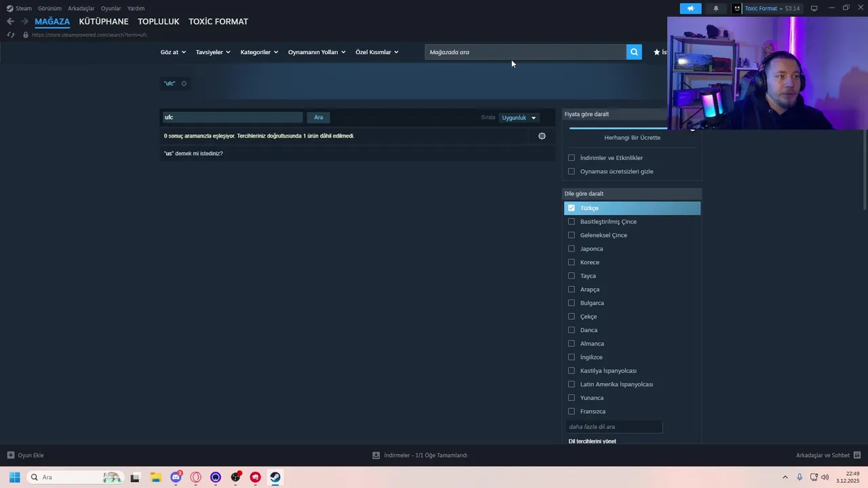Switch to the KÜTÜPHANE tab

pyautogui.click(x=104, y=22)
